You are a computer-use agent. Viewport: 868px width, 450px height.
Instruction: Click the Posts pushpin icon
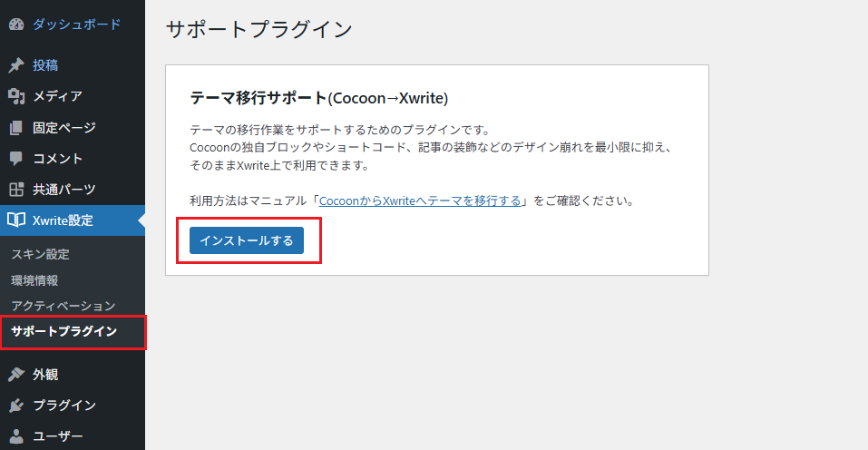[x=15, y=65]
